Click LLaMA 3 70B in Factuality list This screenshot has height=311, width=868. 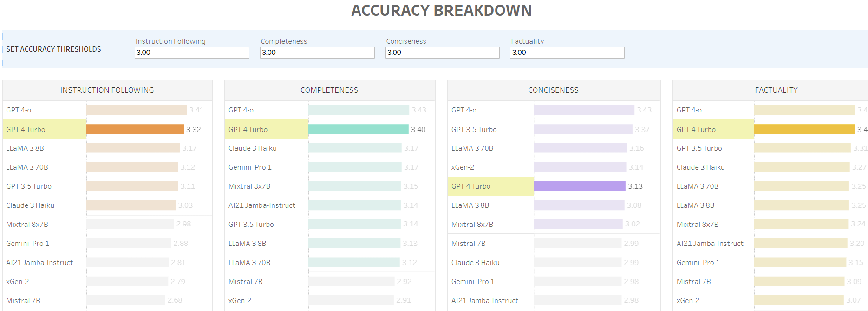[x=698, y=186]
